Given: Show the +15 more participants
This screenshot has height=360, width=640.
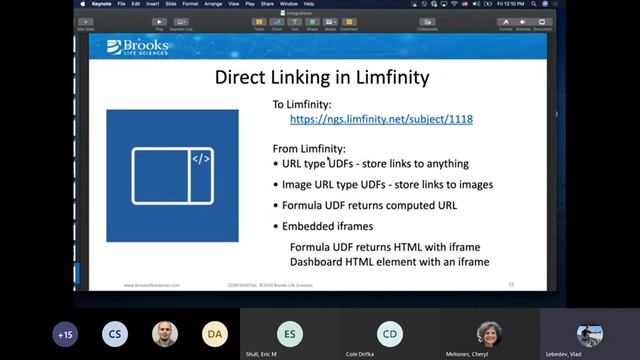Looking at the screenshot, I should pyautogui.click(x=65, y=335).
